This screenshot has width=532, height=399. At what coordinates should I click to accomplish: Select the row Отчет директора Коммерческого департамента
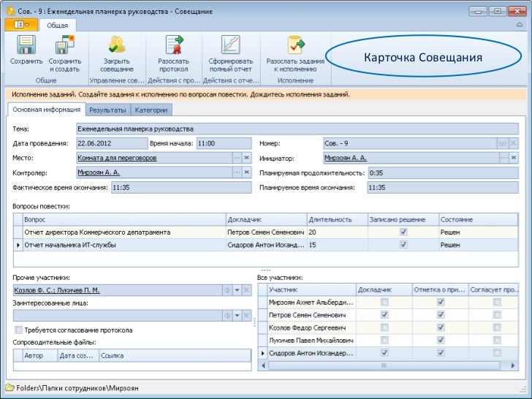[x=97, y=232]
